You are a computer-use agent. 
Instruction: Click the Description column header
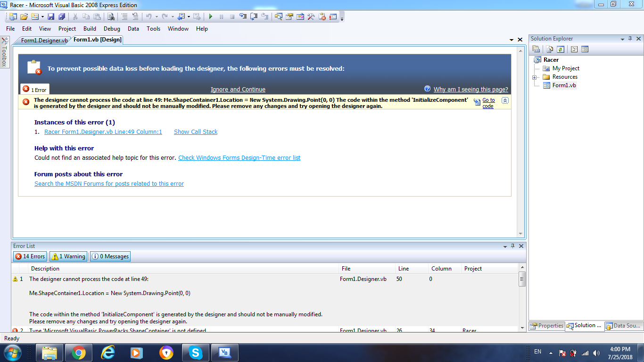tap(183, 269)
